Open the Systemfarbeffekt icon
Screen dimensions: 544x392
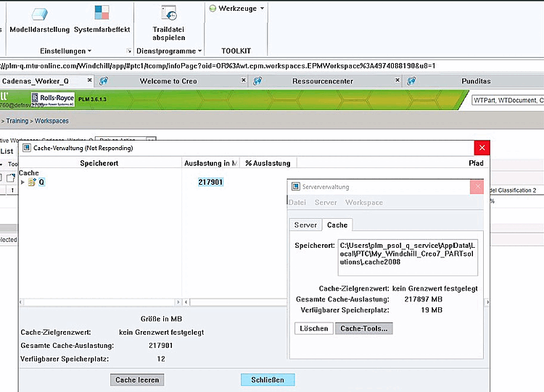coord(102,13)
